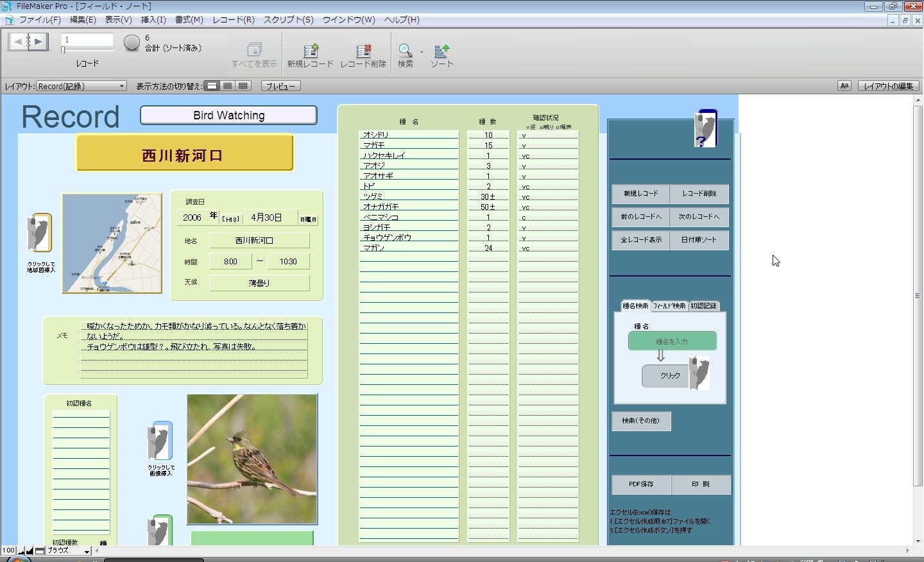Select the フィールド検索 tab
This screenshot has width=924, height=562.
click(x=669, y=306)
